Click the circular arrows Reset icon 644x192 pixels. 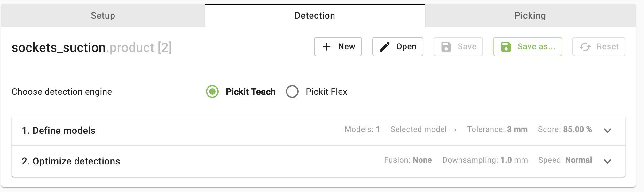point(585,47)
